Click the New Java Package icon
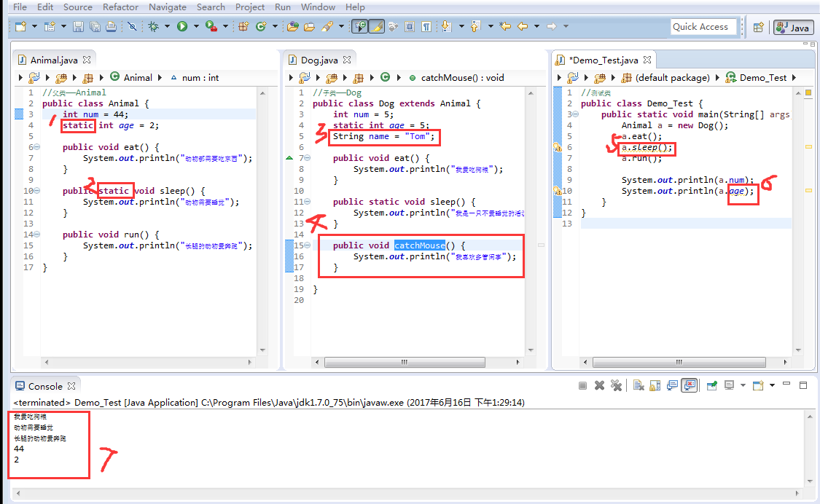Screen dimensions: 820x504 pos(243,26)
